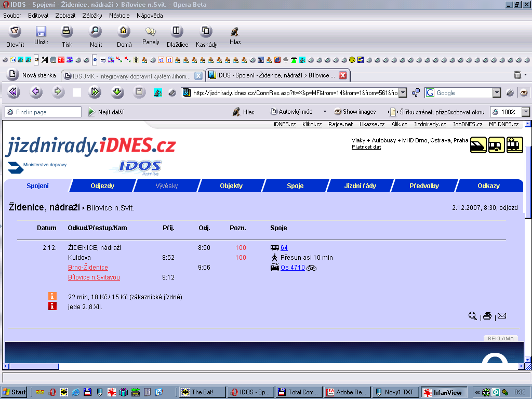Open the Jizdnirady.cz top link

click(430, 124)
